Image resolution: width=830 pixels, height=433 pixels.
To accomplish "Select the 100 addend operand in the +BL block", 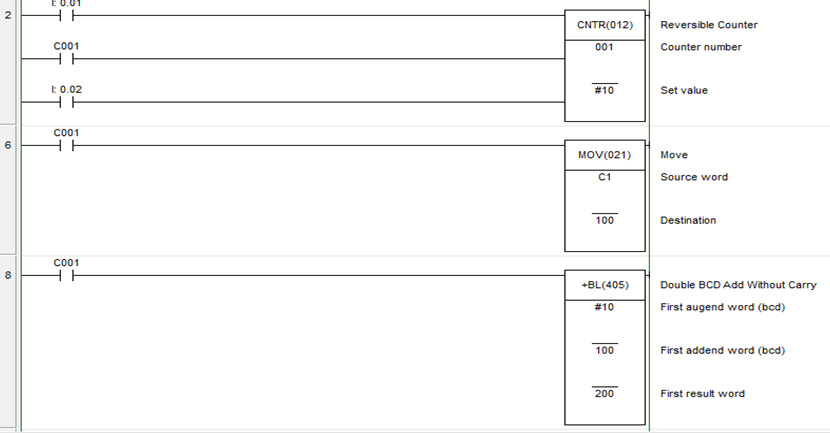I will (605, 350).
